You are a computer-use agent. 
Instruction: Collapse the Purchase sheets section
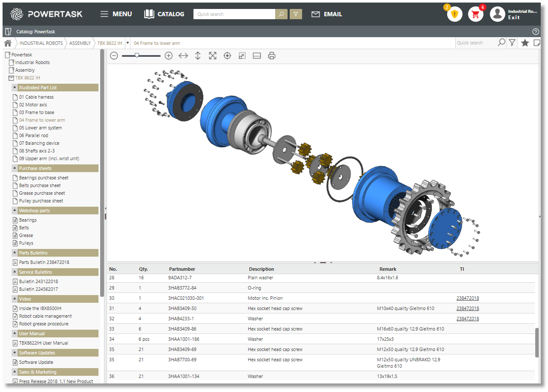15,168
